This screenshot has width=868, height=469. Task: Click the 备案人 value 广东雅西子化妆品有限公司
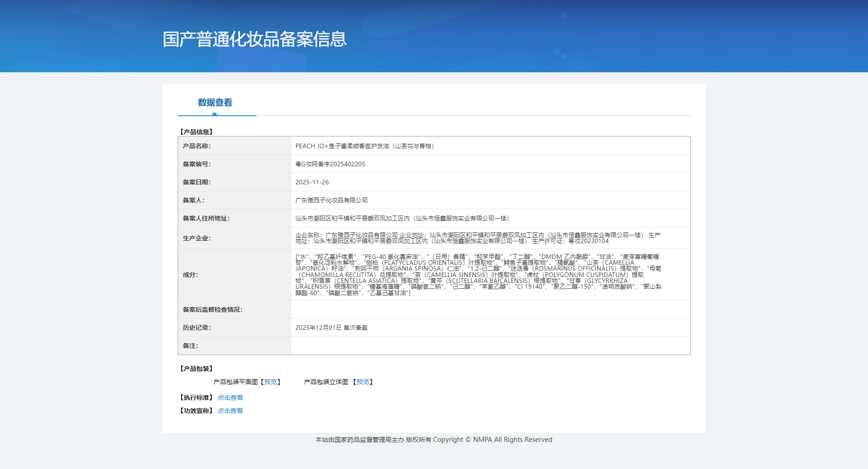pyautogui.click(x=331, y=200)
